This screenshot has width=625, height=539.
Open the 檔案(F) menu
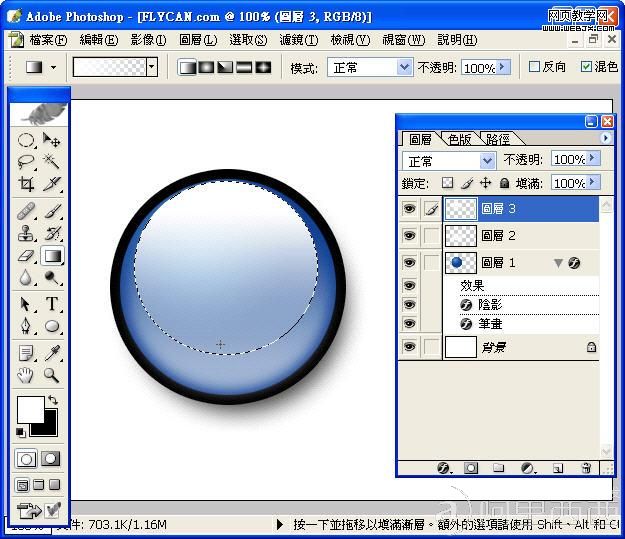pyautogui.click(x=48, y=40)
